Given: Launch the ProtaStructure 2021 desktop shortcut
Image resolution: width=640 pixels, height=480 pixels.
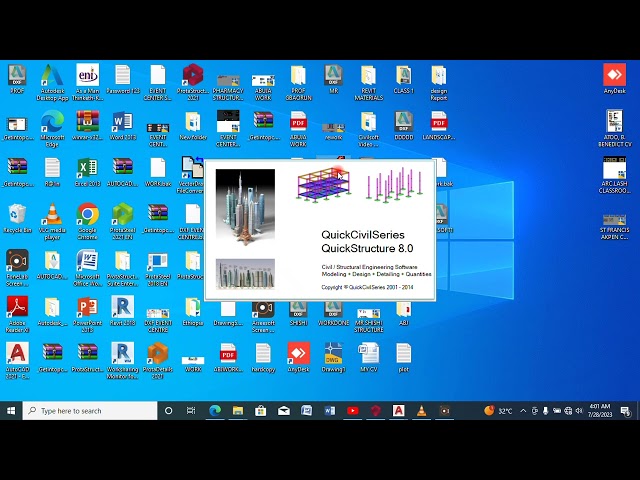Looking at the screenshot, I should (193, 82).
